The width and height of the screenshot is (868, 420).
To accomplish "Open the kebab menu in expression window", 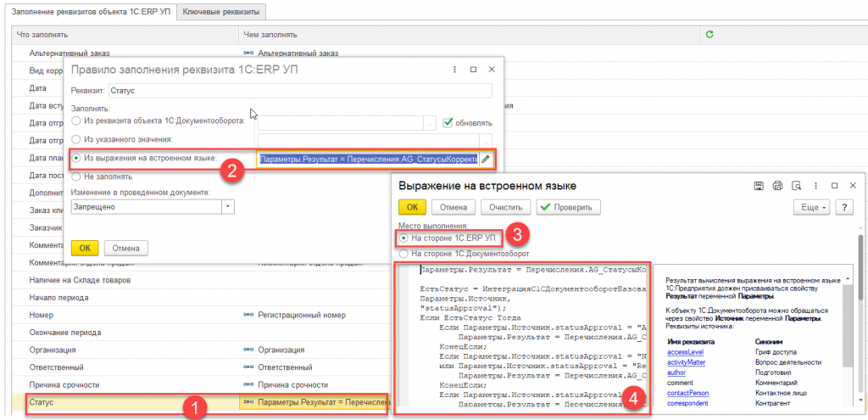I will click(x=816, y=186).
